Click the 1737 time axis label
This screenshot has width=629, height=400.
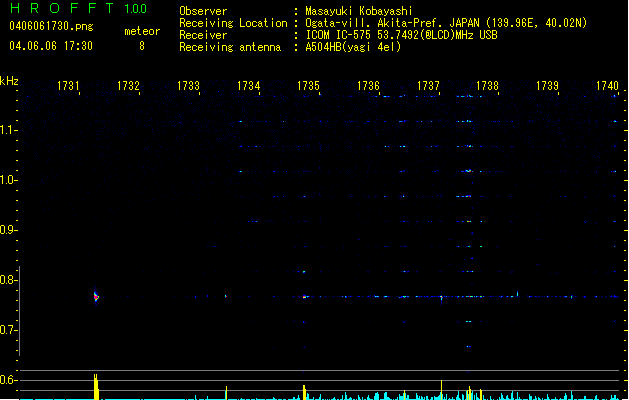[428, 86]
